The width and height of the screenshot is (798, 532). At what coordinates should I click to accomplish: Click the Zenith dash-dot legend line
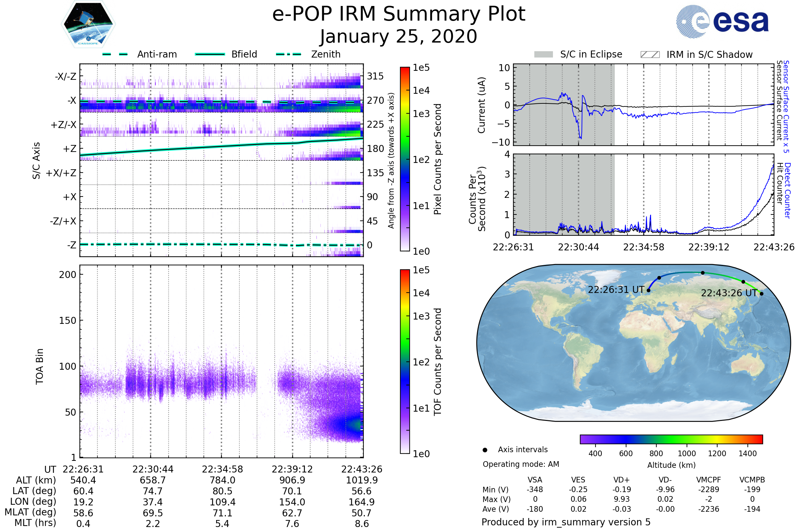289,54
